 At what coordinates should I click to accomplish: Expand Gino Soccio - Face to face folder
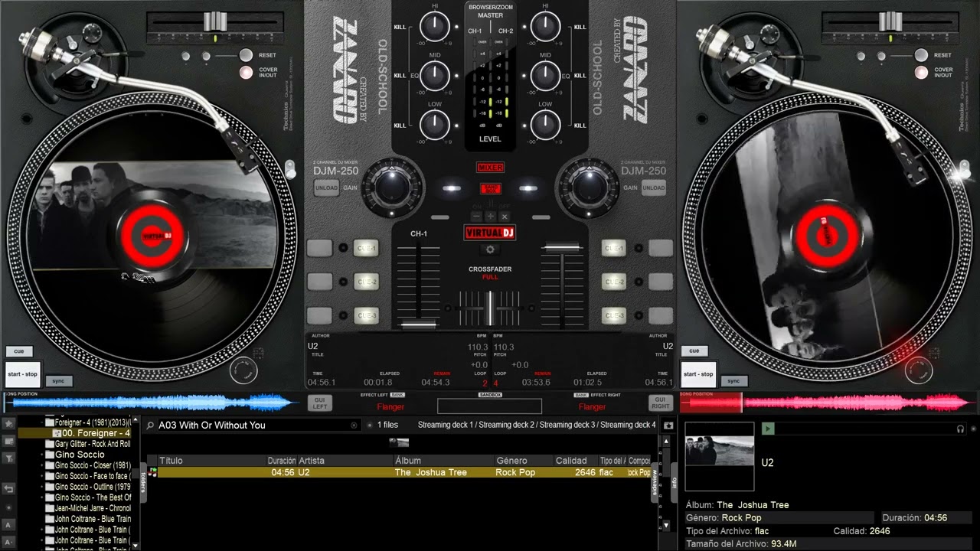click(42, 476)
